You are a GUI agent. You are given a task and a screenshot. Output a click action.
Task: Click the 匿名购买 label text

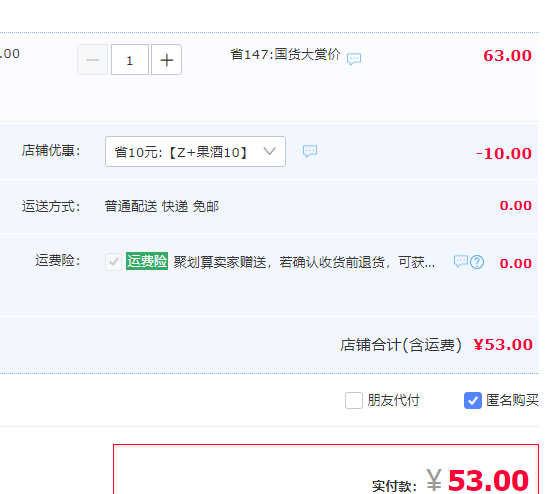513,400
